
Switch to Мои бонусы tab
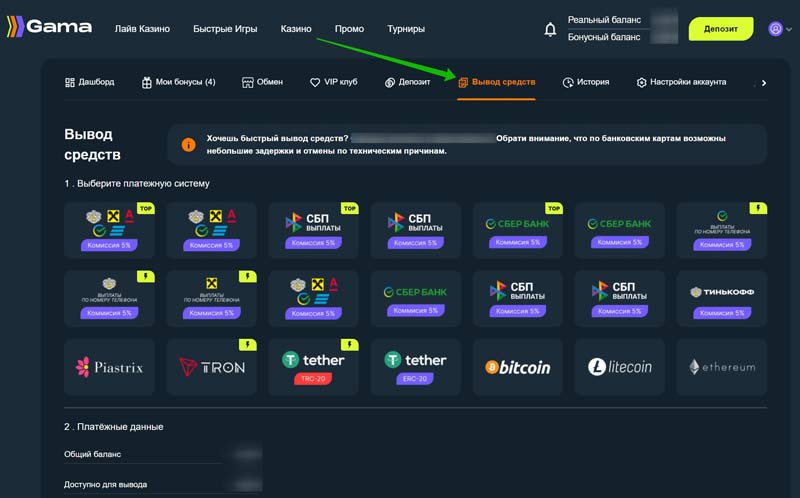pos(178,82)
